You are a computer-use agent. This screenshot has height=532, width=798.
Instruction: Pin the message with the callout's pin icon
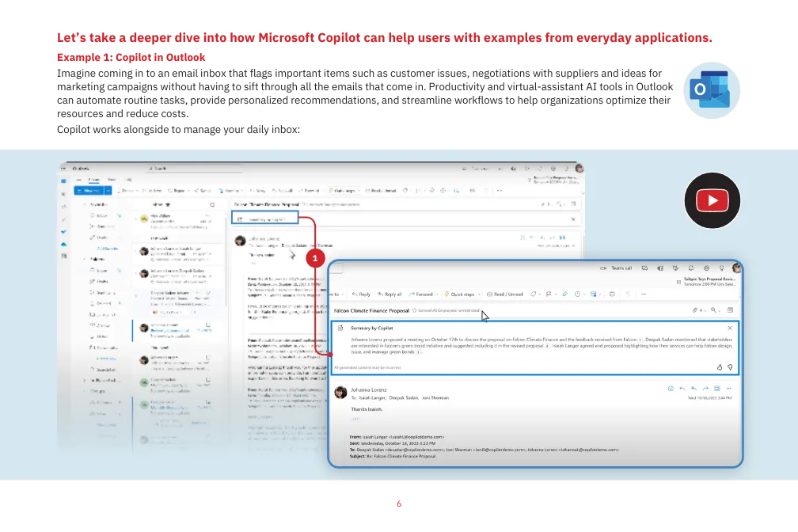click(565, 294)
